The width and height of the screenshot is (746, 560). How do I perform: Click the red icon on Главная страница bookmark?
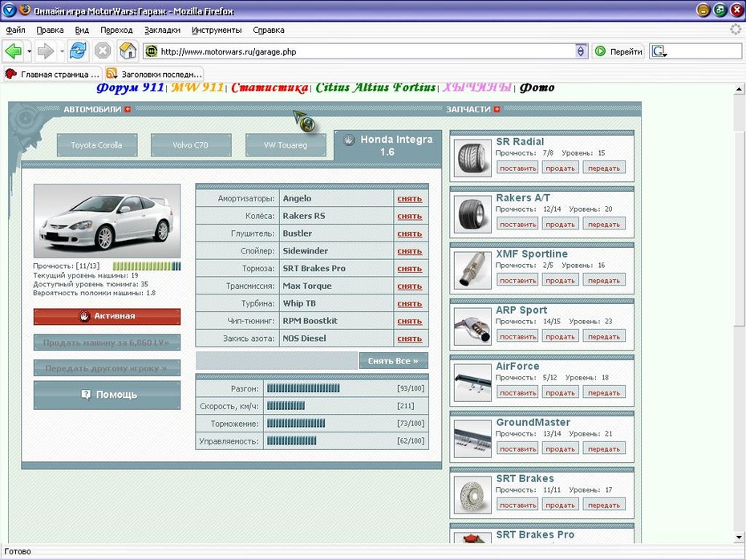[10, 74]
